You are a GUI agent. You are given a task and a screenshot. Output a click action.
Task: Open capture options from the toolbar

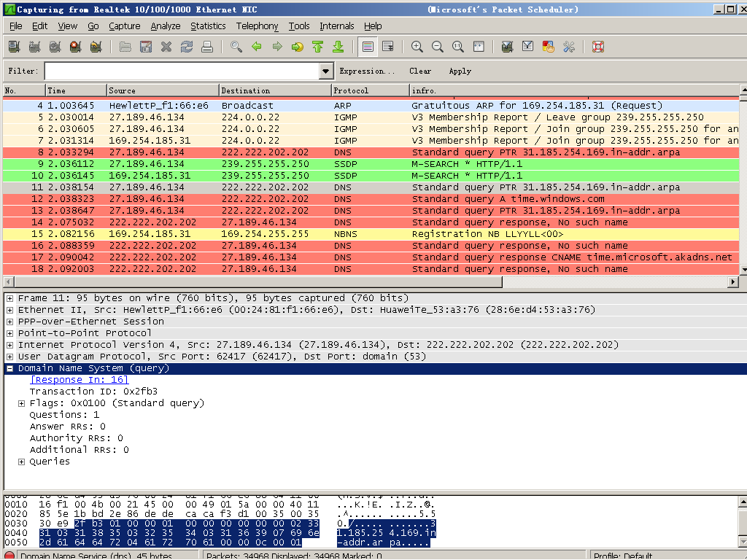34,47
